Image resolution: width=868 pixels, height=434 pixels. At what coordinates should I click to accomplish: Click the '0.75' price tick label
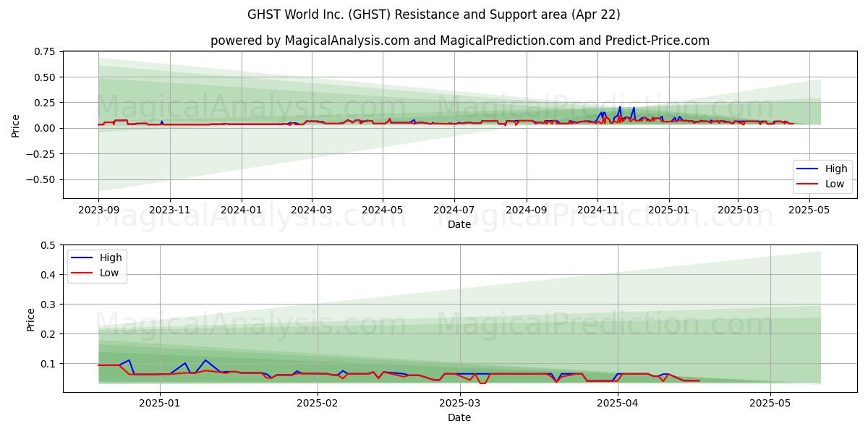tap(43, 51)
